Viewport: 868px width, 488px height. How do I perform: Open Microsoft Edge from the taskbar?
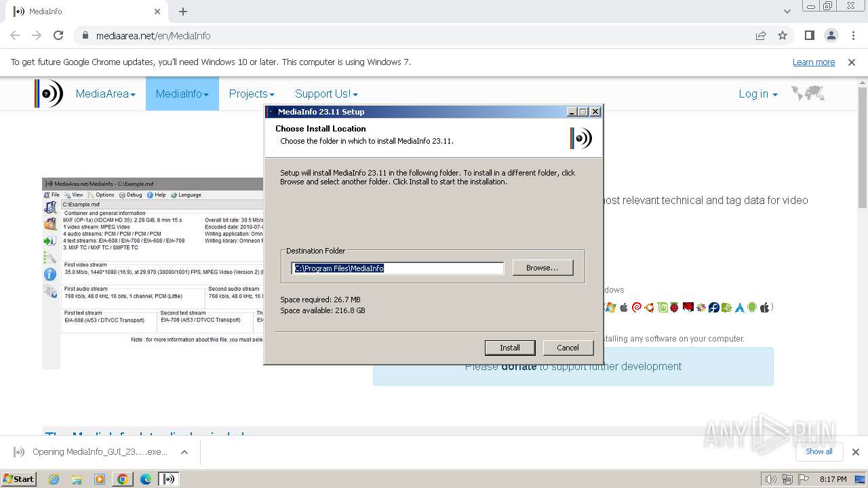pyautogui.click(x=146, y=479)
